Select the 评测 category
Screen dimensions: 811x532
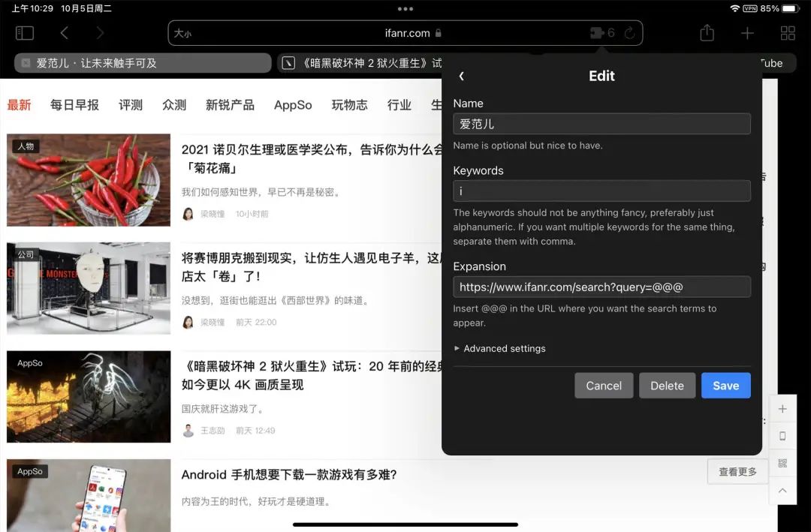[131, 105]
